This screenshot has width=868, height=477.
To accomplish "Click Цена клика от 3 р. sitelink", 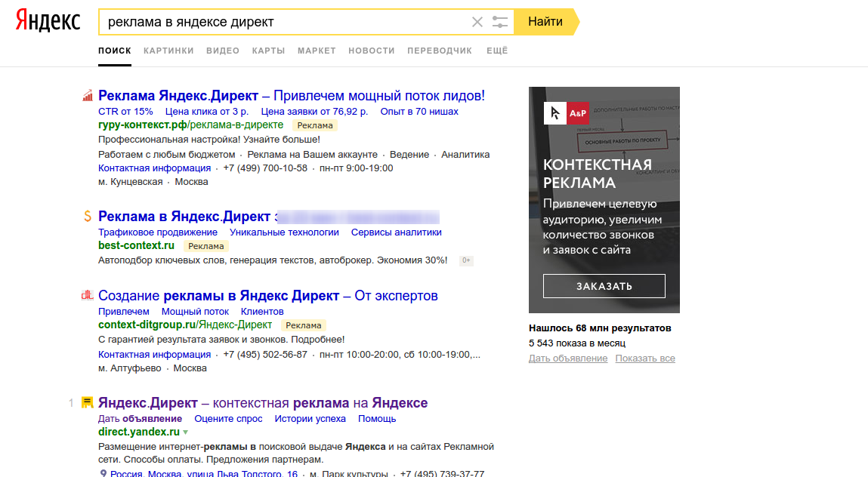I will point(207,111).
